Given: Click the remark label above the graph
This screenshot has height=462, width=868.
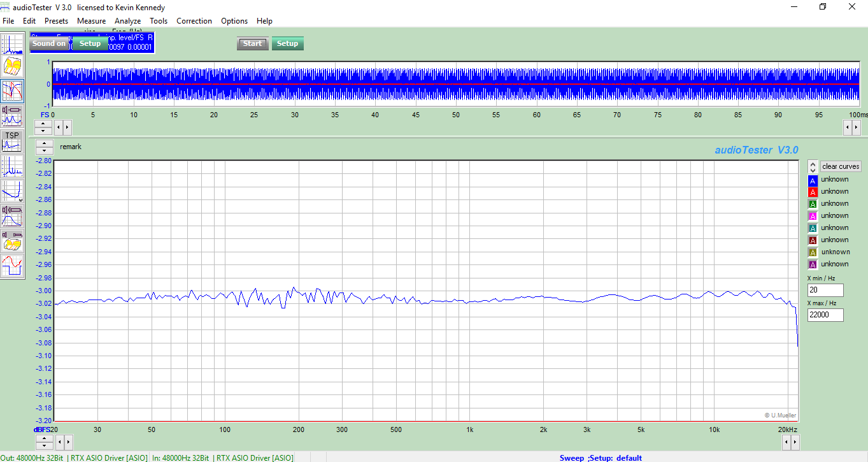Looking at the screenshot, I should [x=71, y=147].
